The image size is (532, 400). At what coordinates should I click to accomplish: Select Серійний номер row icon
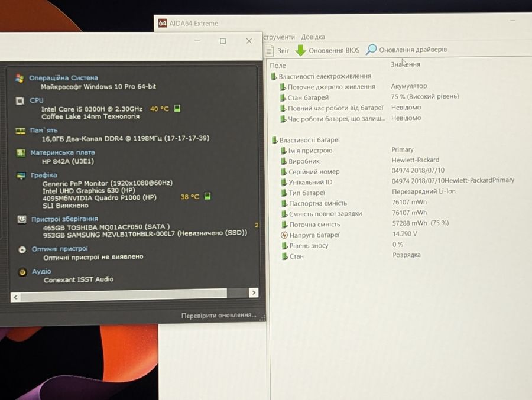tap(284, 172)
